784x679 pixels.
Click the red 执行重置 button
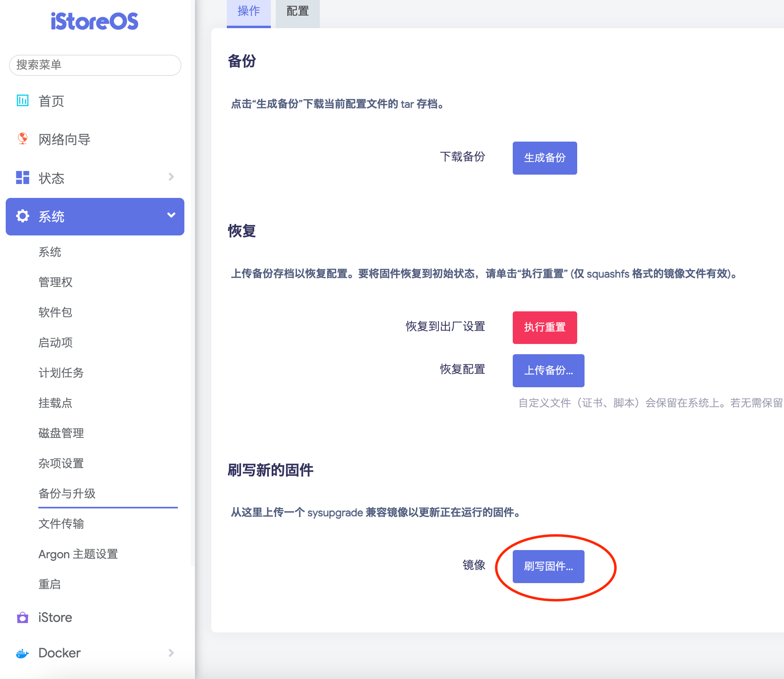[x=545, y=327]
